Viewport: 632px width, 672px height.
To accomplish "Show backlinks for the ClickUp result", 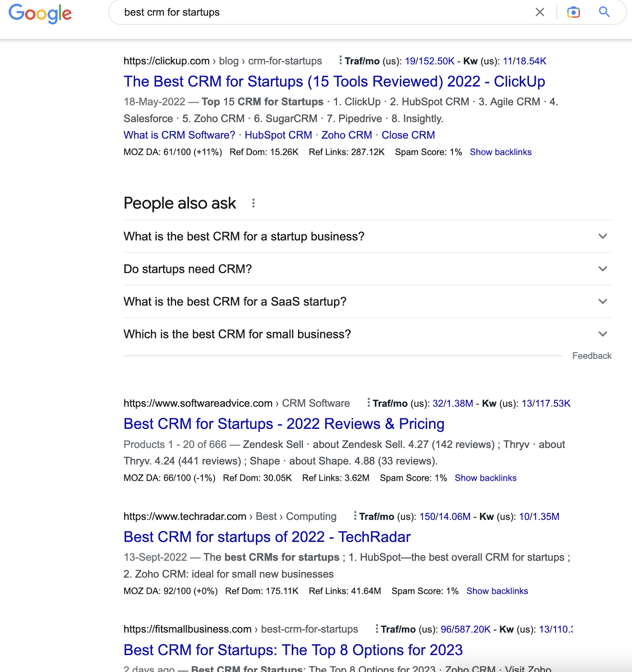I will point(501,152).
